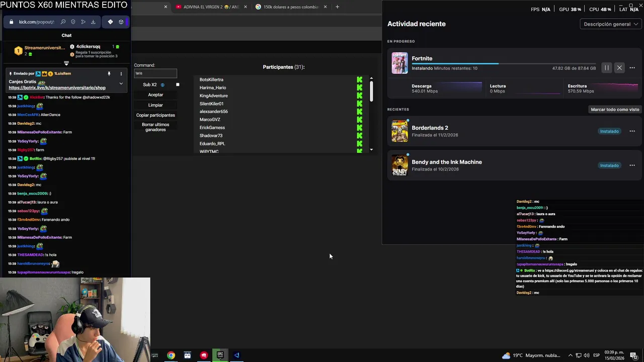Open Fortnite row more options menu
This screenshot has width=644, height=362.
(x=632, y=68)
